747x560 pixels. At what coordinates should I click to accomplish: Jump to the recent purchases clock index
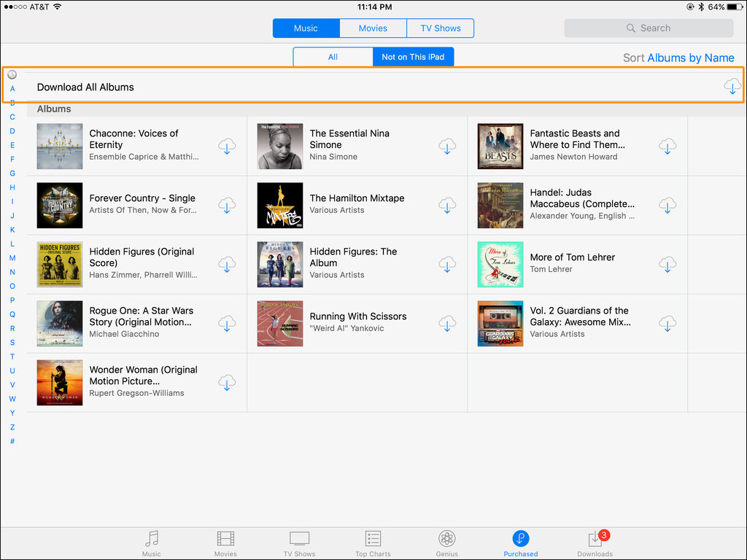12,74
